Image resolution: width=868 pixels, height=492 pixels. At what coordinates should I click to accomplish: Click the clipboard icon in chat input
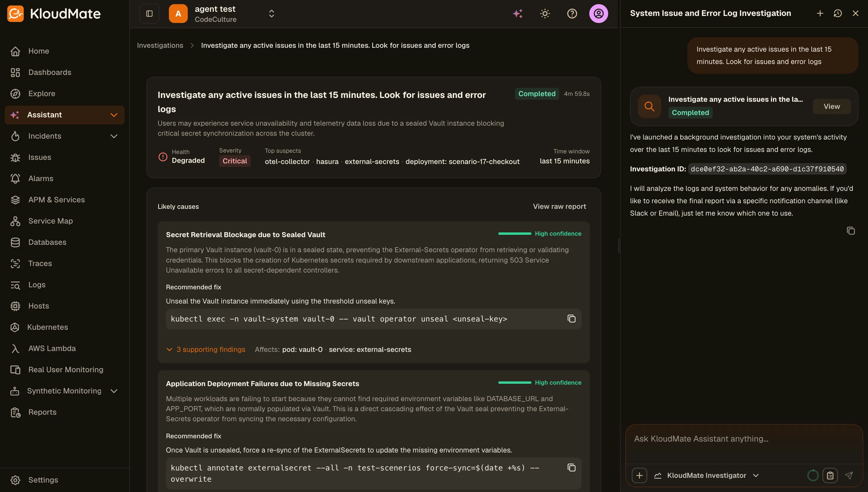tap(830, 475)
